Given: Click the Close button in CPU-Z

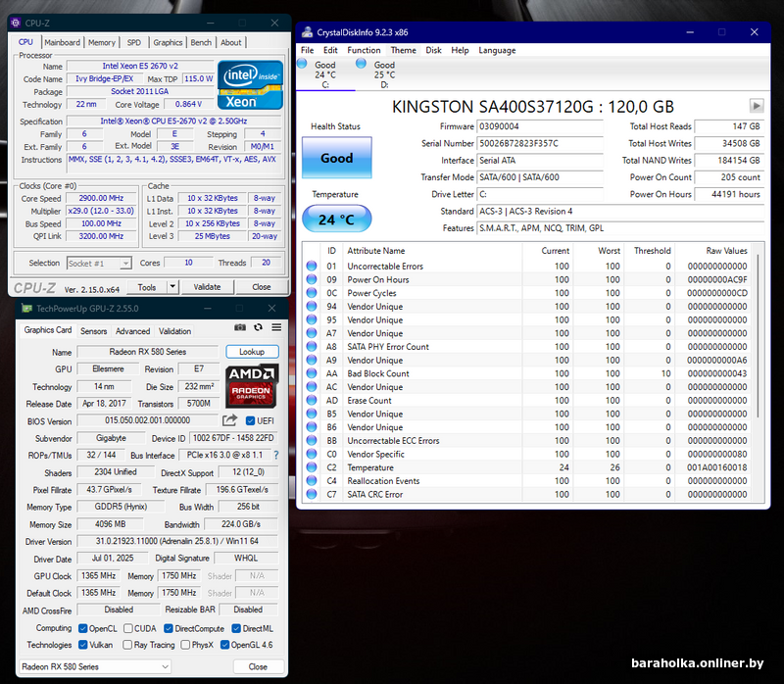Looking at the screenshot, I should point(262,287).
